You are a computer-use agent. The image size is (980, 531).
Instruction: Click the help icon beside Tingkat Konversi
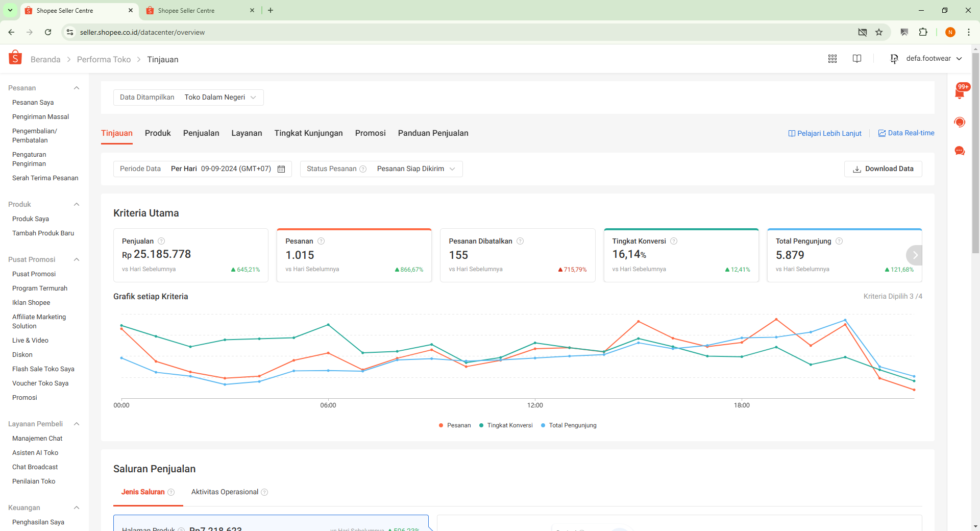click(674, 241)
